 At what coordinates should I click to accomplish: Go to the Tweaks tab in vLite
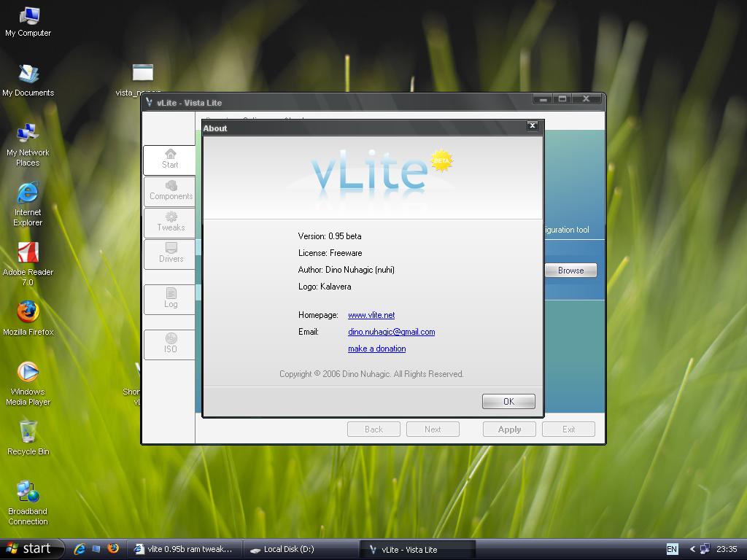[169, 223]
